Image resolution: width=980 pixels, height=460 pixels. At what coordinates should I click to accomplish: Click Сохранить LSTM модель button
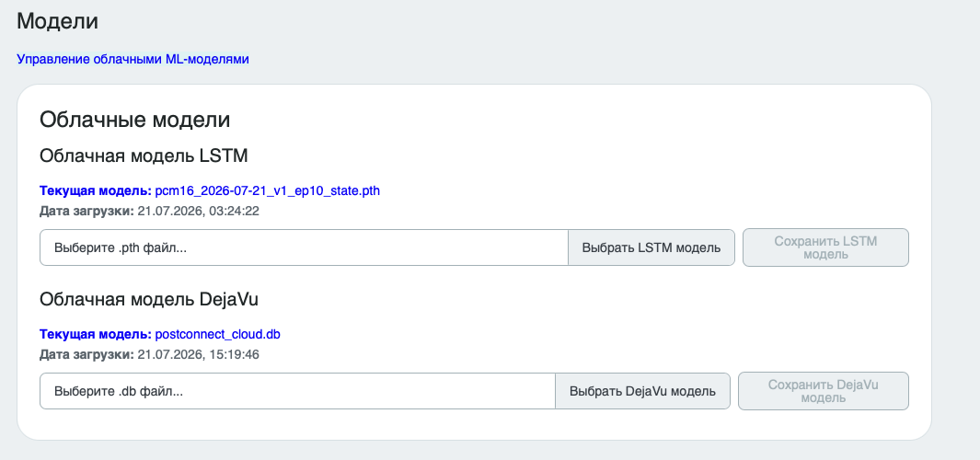pos(825,247)
